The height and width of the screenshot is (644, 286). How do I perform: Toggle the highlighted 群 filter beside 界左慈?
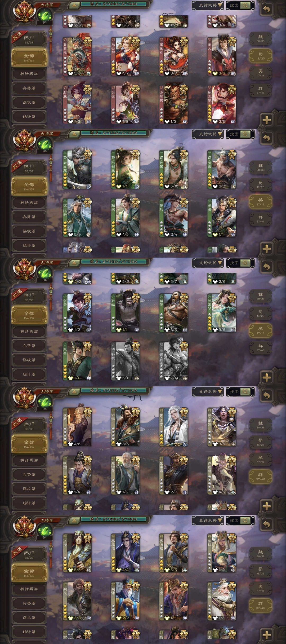[261, 476]
